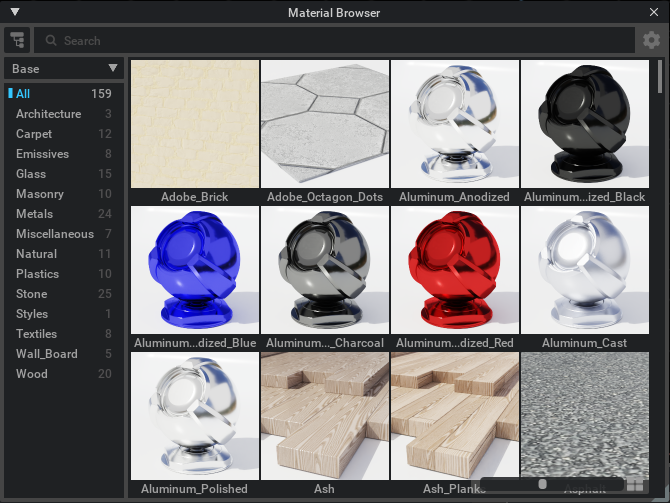Viewport: 670px width, 503px height.
Task: Pick the blue anodized aluminum material
Action: (195, 270)
